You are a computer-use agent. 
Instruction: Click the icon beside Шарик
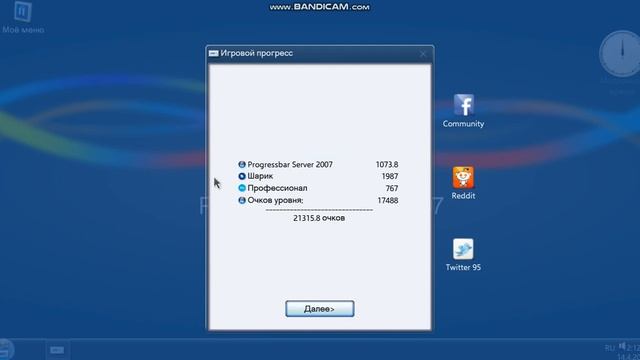point(242,176)
